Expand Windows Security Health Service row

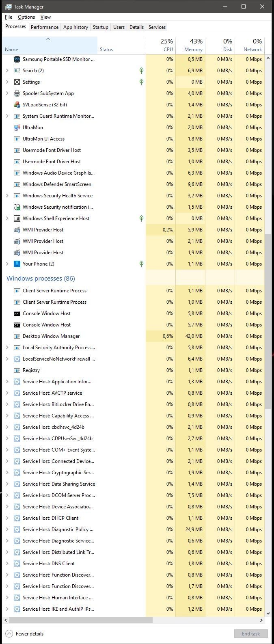pos(7,195)
